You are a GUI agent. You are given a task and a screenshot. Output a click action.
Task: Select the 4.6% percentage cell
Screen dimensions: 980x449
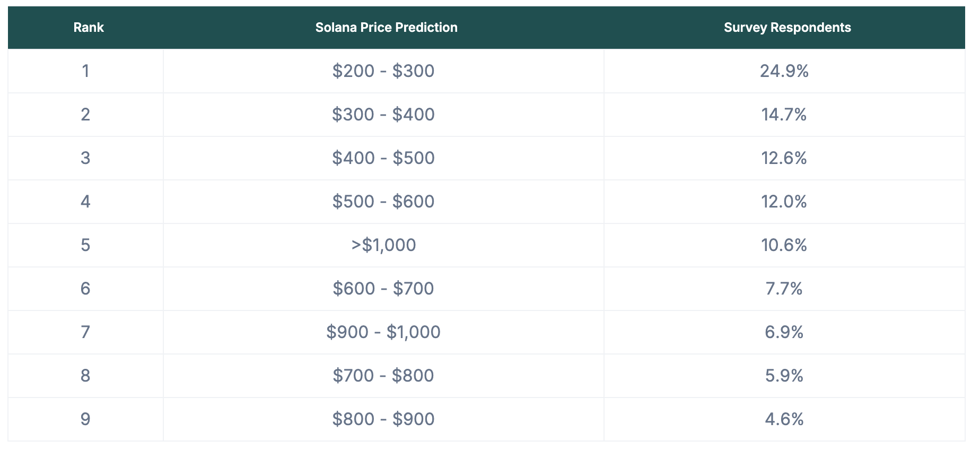pyautogui.click(x=784, y=419)
